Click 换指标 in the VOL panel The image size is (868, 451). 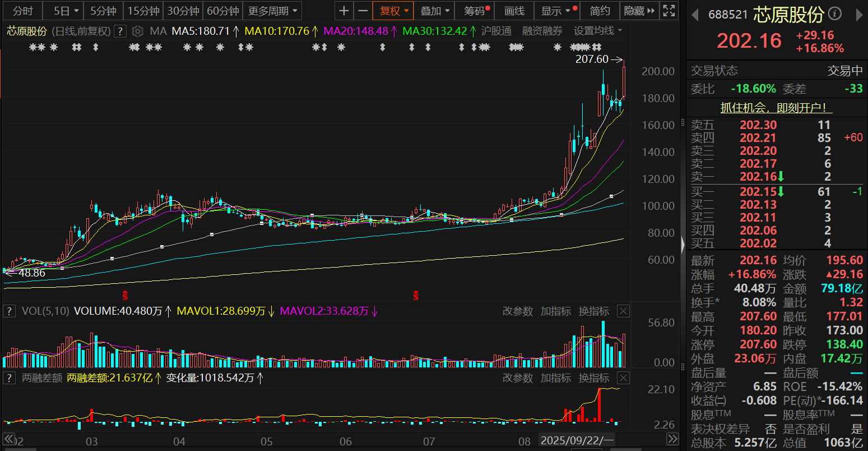tap(593, 311)
